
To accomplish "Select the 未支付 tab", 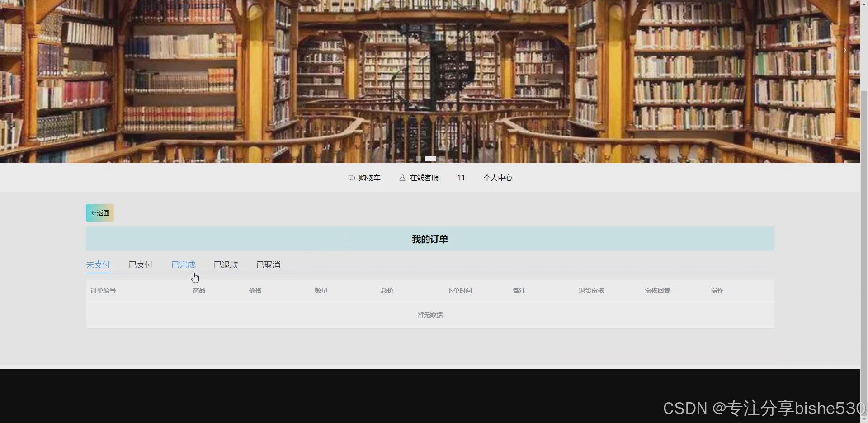I will (98, 265).
